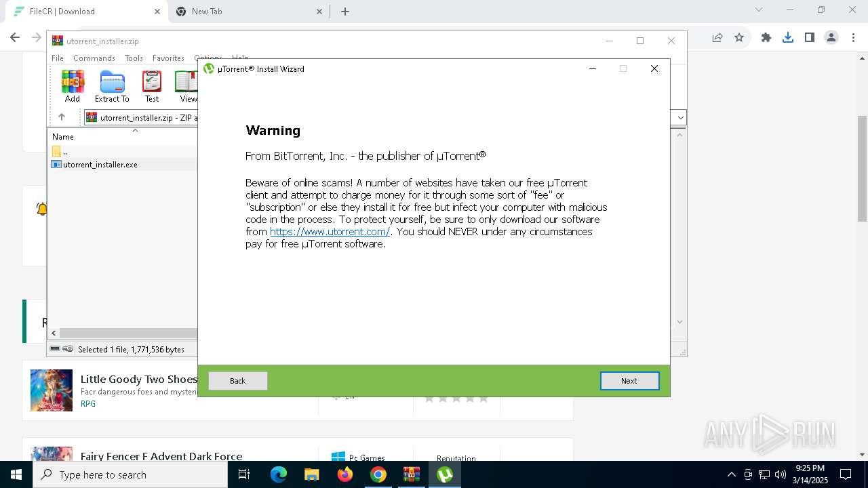
Task: Click the notification bell icon on webpage
Action: click(41, 209)
